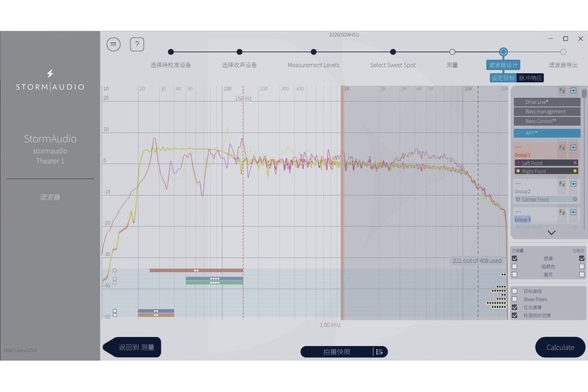Open the help question mark icon
The width and height of the screenshot is (588, 392).
[137, 44]
